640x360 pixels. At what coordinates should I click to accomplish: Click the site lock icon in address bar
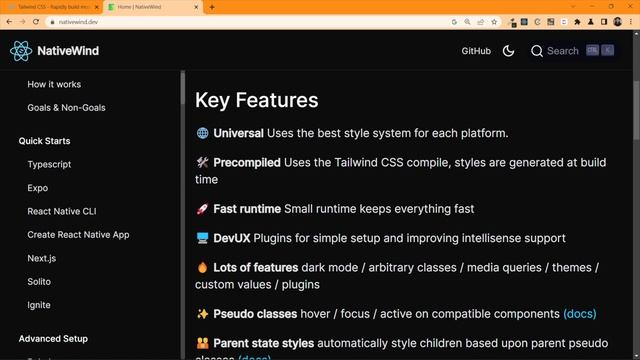coord(52,22)
